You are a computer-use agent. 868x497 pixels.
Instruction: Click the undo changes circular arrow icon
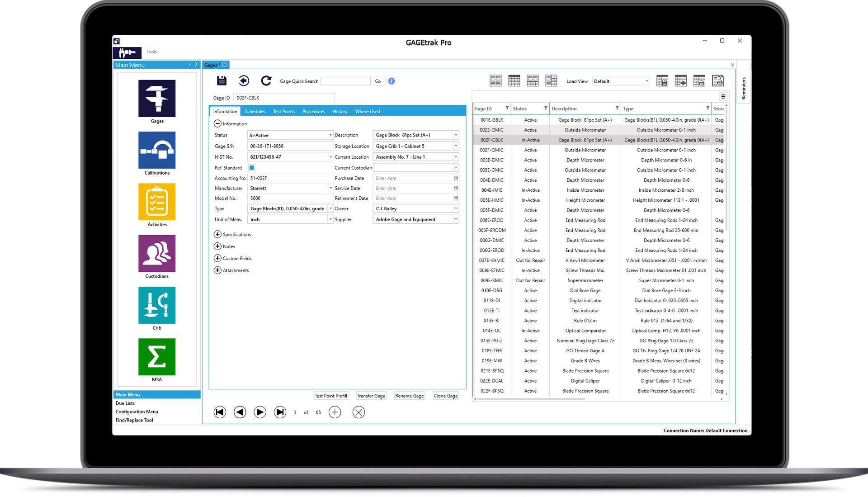(x=244, y=81)
